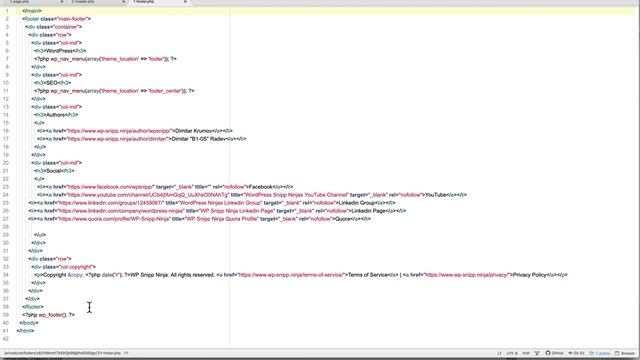Image resolution: width=640 pixels, height=360 pixels.
Task: Select the footer.php tab
Action: [x=159, y=2]
